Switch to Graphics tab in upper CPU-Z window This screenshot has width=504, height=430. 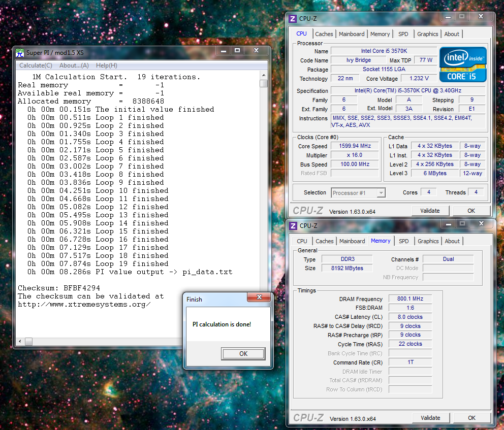click(427, 34)
